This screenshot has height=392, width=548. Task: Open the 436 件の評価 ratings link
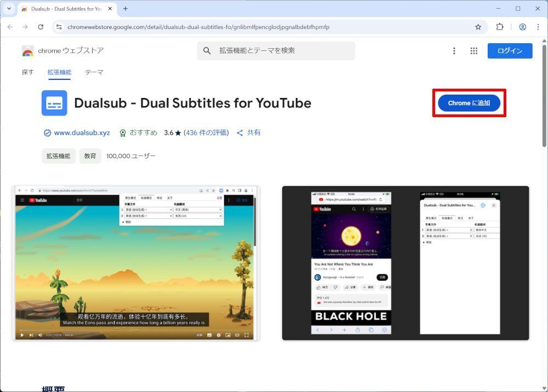[206, 132]
